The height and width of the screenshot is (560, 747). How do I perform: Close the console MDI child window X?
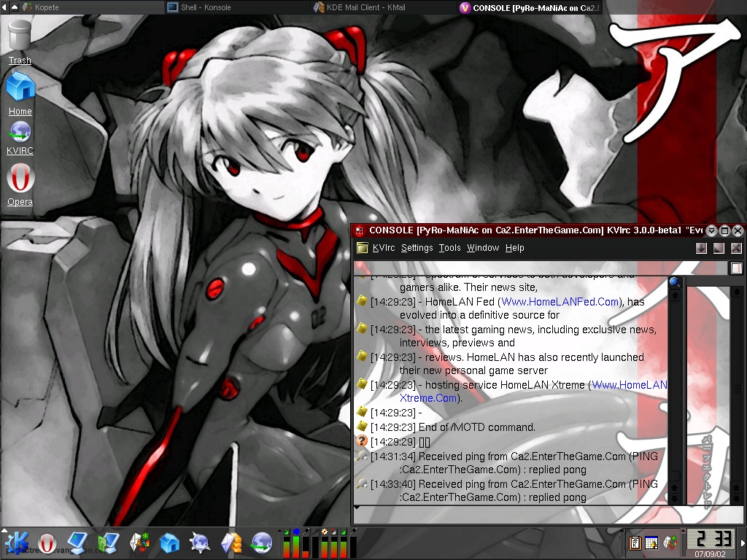pyautogui.click(x=736, y=248)
